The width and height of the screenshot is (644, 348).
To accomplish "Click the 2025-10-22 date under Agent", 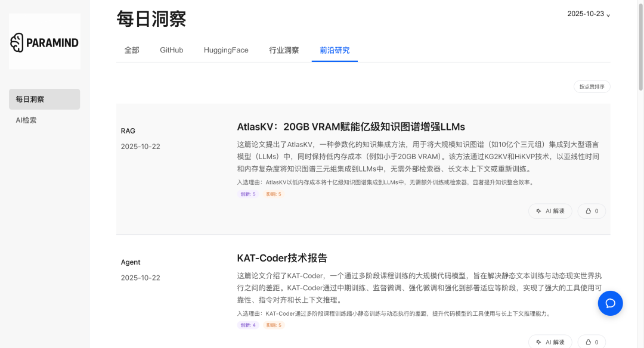I will [141, 278].
